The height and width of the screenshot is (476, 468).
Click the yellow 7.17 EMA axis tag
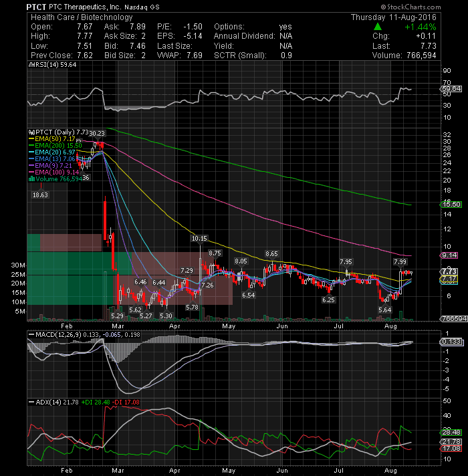(x=449, y=279)
